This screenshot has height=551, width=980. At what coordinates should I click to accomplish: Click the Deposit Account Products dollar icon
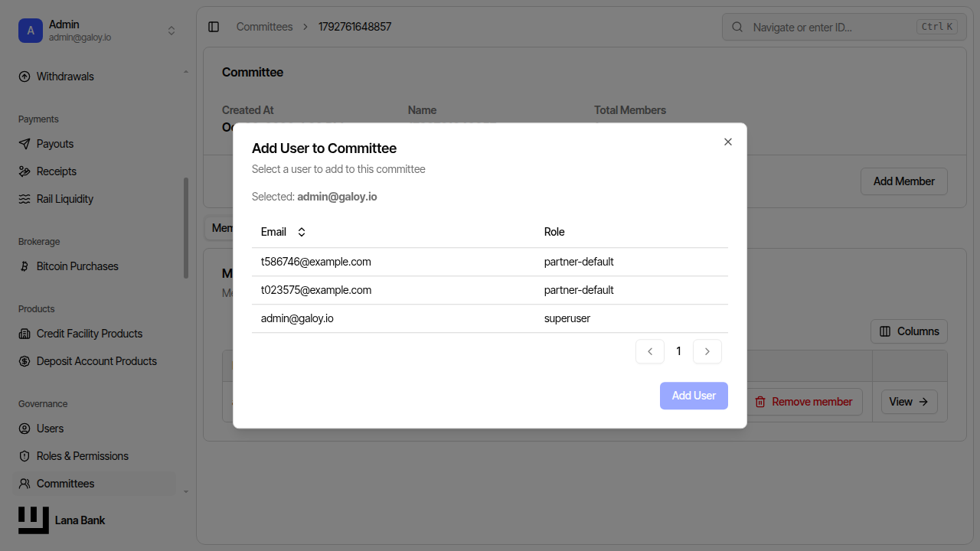click(x=24, y=361)
